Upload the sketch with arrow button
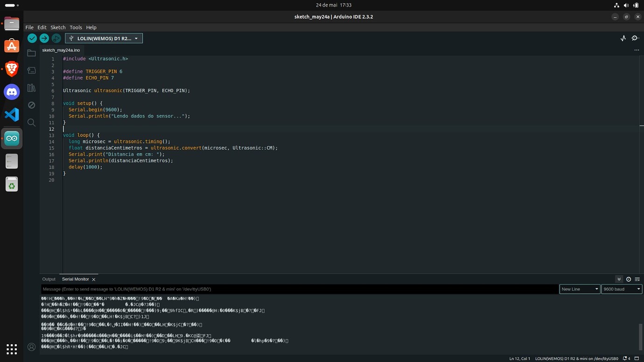 click(44, 38)
